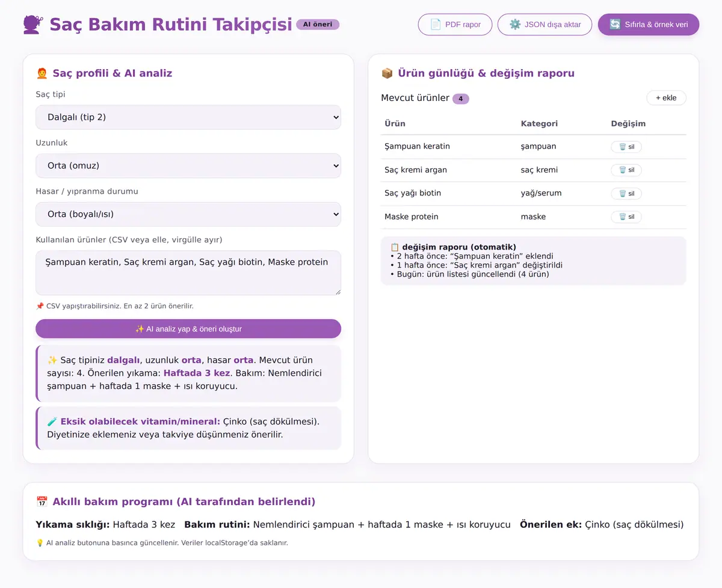The height and width of the screenshot is (588, 722).
Task: Click the Saç Bakım Rutini Takipçisi title
Action: click(171, 25)
